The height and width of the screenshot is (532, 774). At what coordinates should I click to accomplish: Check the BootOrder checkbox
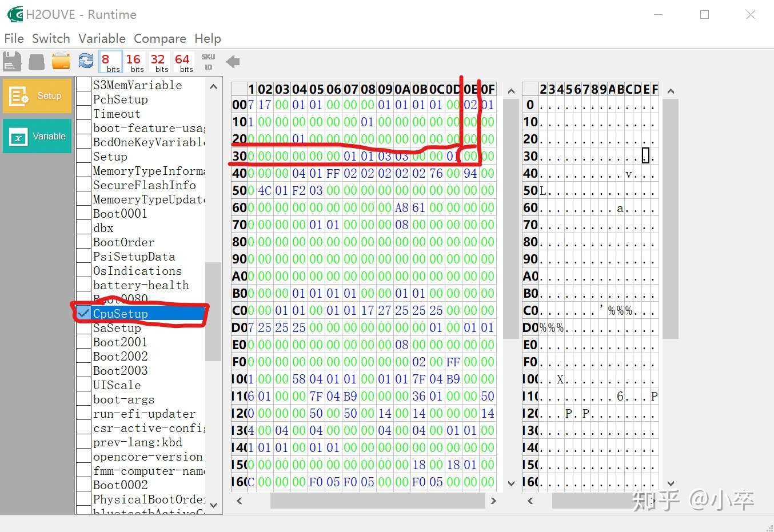[84, 242]
